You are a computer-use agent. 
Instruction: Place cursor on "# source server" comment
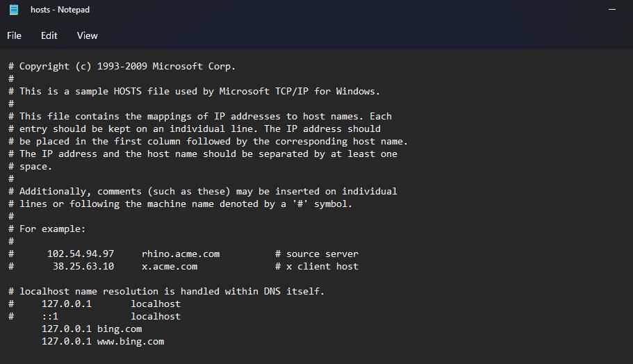(317, 254)
